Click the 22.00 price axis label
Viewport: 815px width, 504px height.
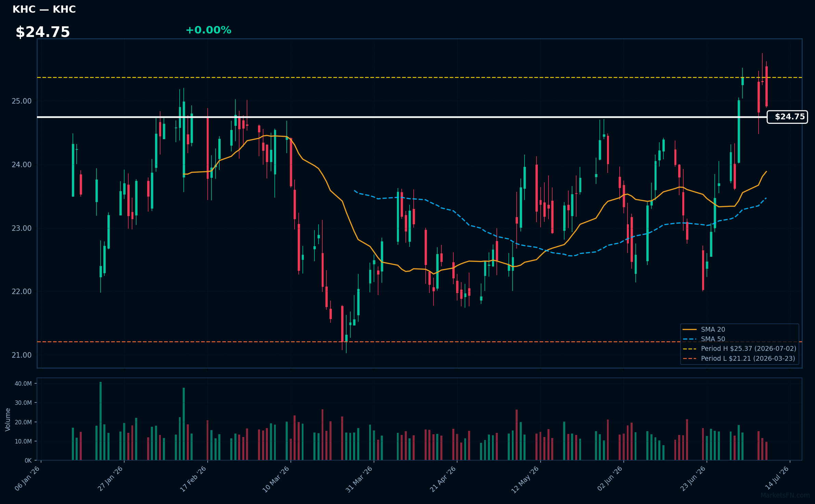pos(22,292)
